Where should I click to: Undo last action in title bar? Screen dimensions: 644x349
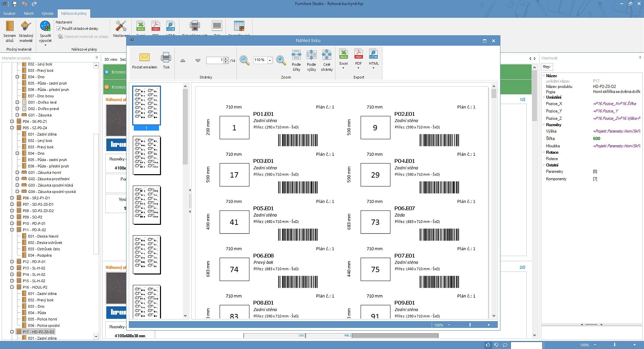tap(24, 4)
